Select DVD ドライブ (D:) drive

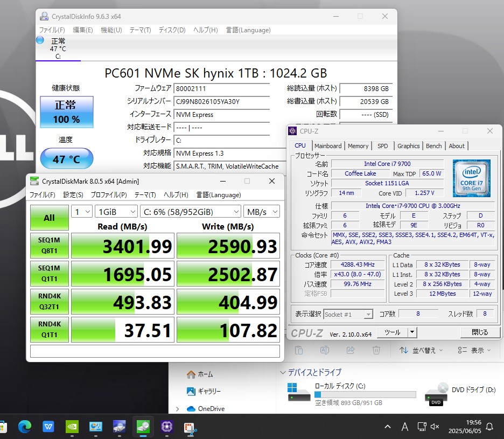click(460, 394)
